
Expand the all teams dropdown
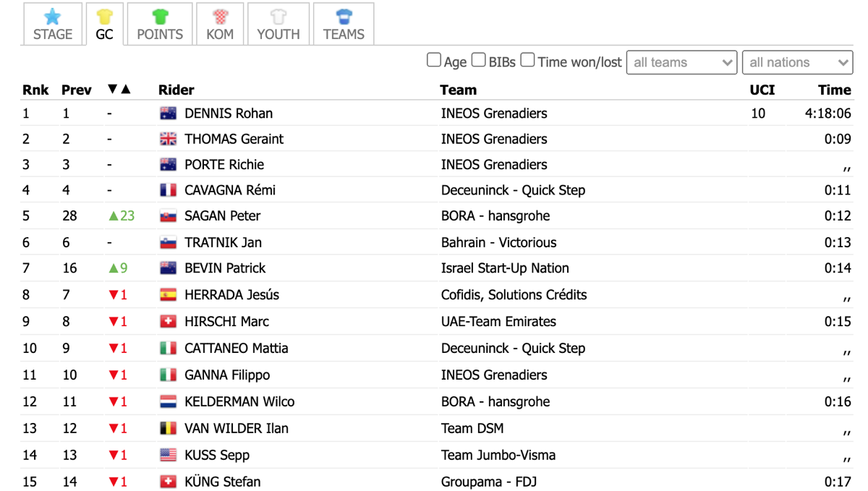(681, 62)
